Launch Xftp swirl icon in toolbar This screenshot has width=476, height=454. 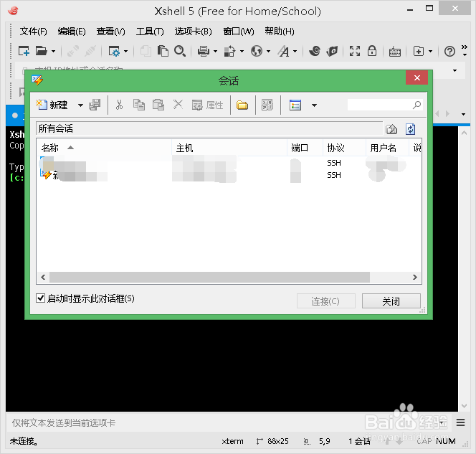click(x=315, y=51)
